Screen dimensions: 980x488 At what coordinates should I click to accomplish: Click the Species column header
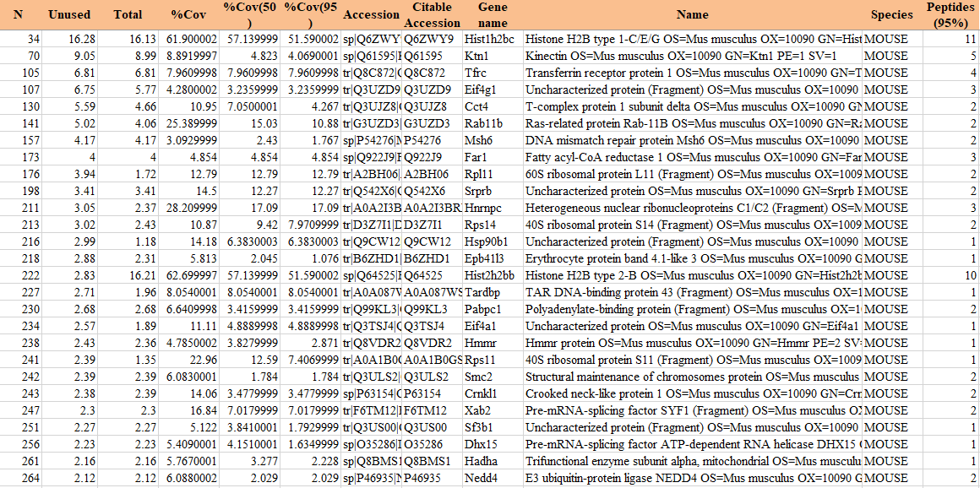[891, 14]
